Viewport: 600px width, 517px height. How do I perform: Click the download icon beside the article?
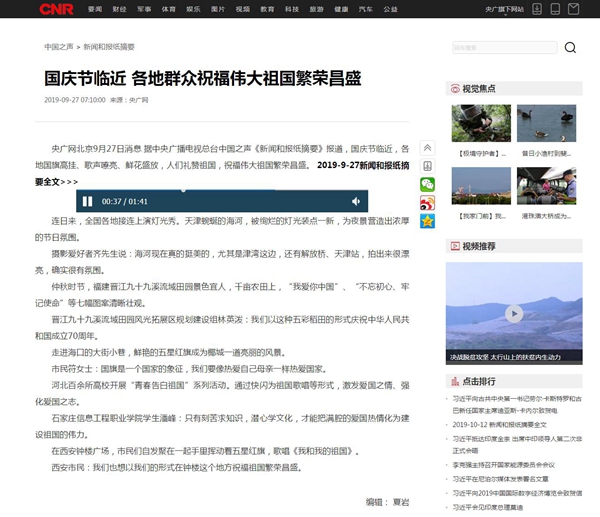click(427, 166)
